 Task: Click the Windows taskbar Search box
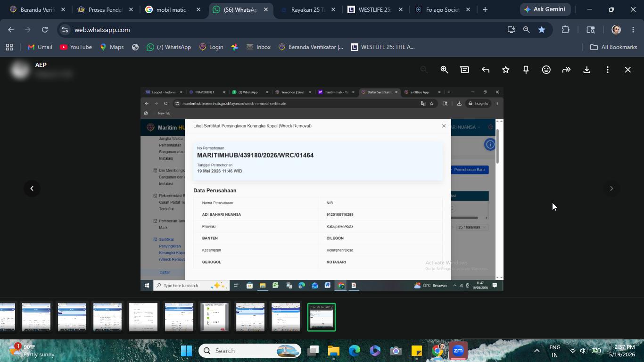[250, 351]
